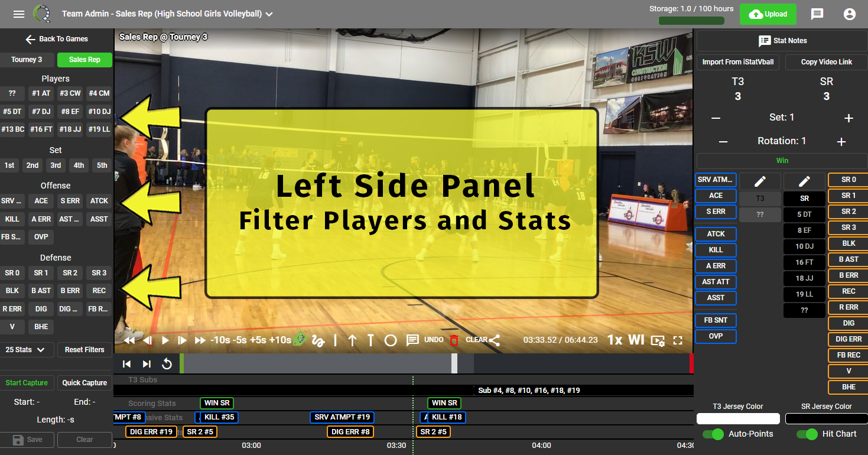Click Copy Video Link
The height and width of the screenshot is (455, 868).
click(826, 62)
